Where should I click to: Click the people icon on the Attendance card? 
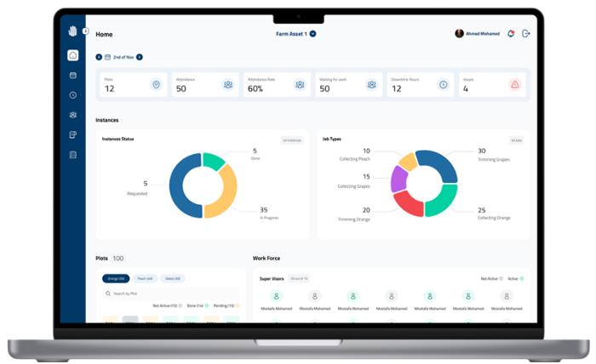point(228,85)
